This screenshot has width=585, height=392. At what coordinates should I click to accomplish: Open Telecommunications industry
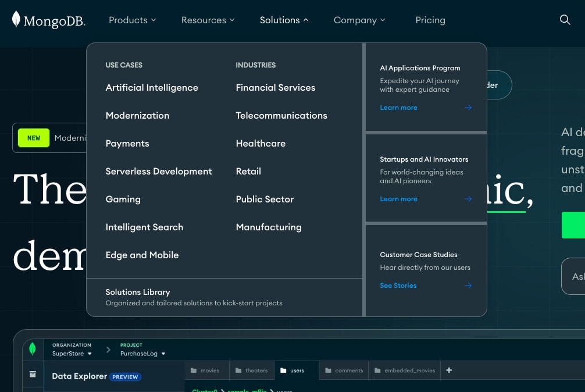coord(281,116)
